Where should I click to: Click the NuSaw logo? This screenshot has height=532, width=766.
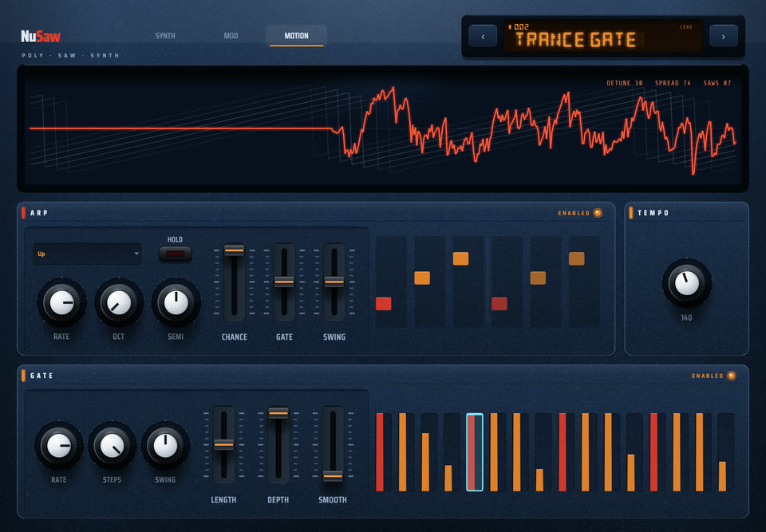click(x=41, y=36)
